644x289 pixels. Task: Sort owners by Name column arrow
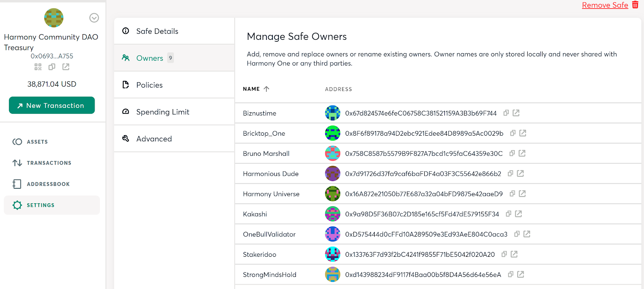[266, 89]
